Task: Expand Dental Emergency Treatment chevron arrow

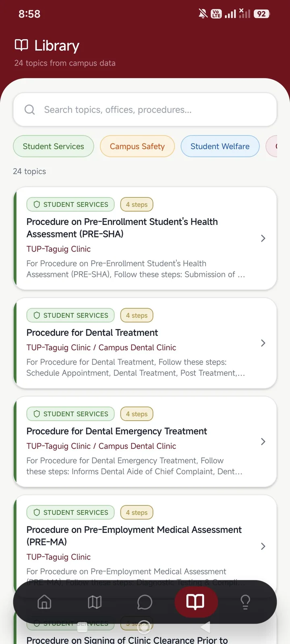Action: point(263,442)
